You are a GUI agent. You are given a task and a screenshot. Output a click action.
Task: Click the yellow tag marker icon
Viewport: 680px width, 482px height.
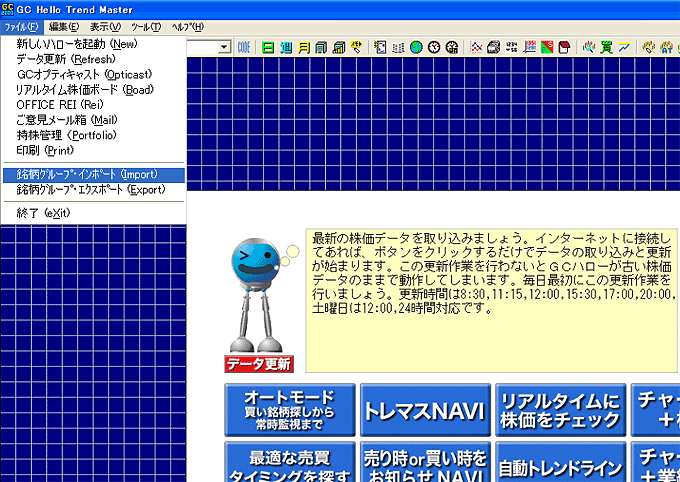click(x=356, y=47)
